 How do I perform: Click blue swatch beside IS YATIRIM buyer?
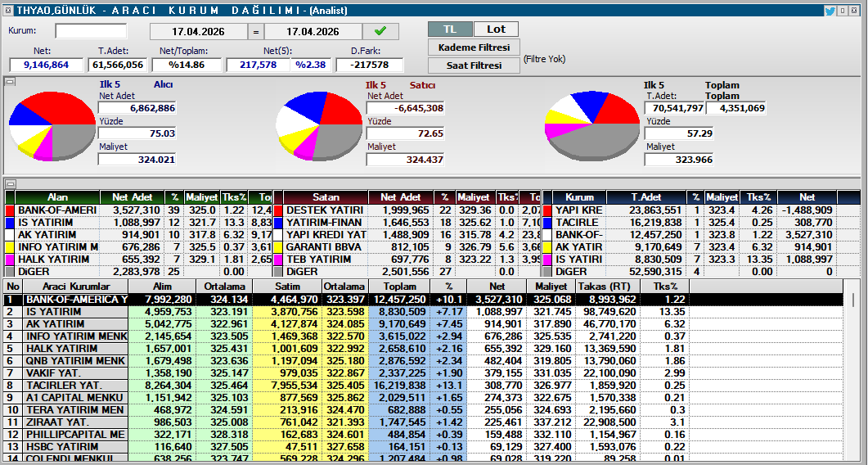pos(10,223)
